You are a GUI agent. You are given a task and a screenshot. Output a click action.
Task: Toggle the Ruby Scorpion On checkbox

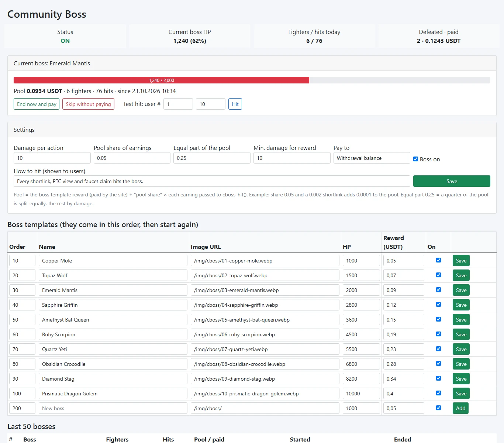tap(438, 334)
